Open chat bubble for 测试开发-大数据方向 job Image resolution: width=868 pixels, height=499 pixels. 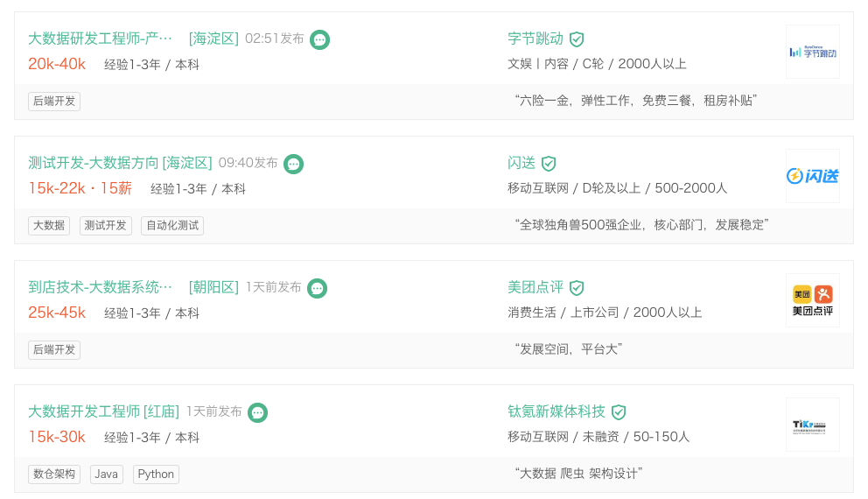[x=294, y=164]
